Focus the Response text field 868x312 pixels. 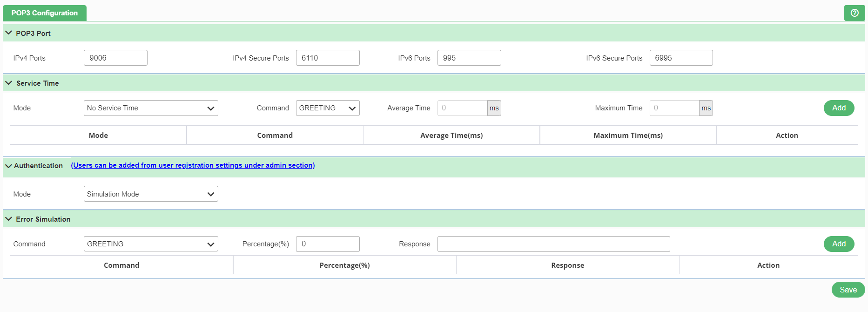point(553,244)
